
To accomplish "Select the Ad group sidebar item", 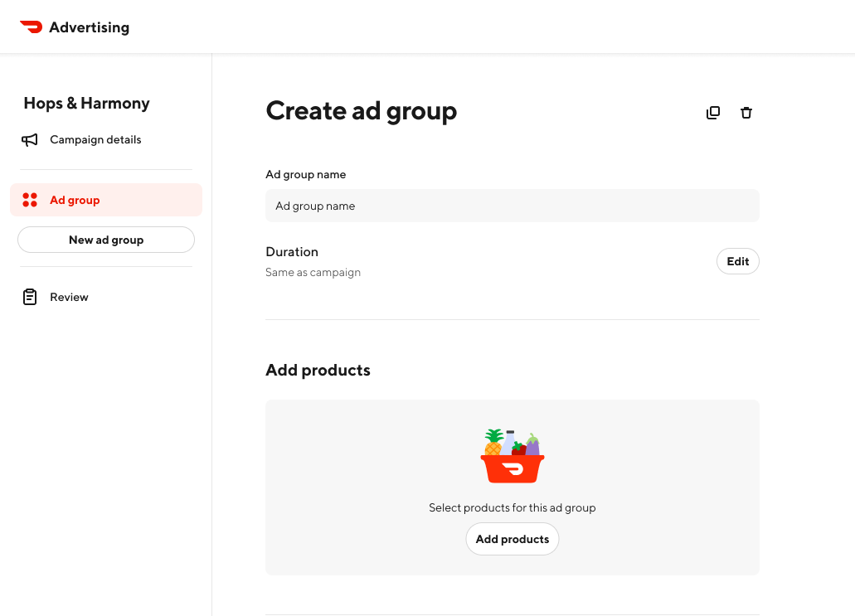I will click(106, 200).
